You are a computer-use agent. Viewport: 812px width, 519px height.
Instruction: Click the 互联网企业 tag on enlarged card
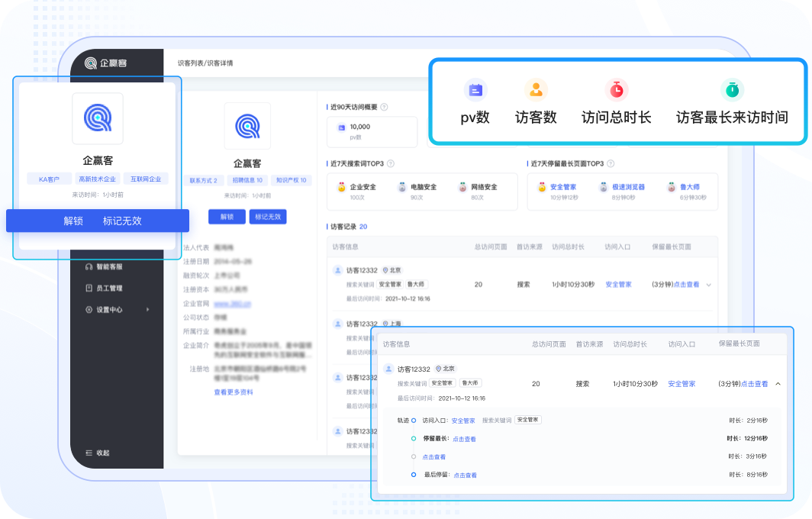[146, 179]
